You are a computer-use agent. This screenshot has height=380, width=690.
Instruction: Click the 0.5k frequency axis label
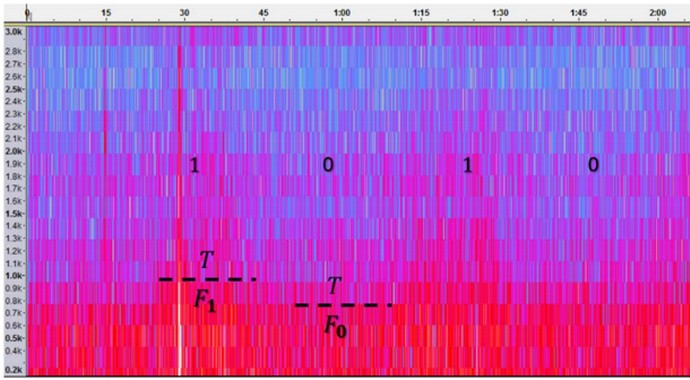[x=13, y=338]
